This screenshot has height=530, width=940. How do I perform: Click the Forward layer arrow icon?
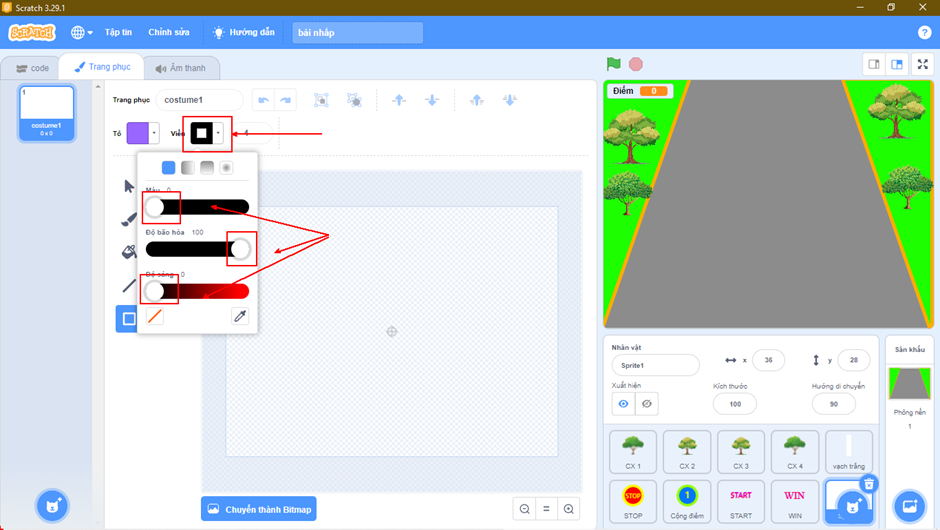(399, 100)
